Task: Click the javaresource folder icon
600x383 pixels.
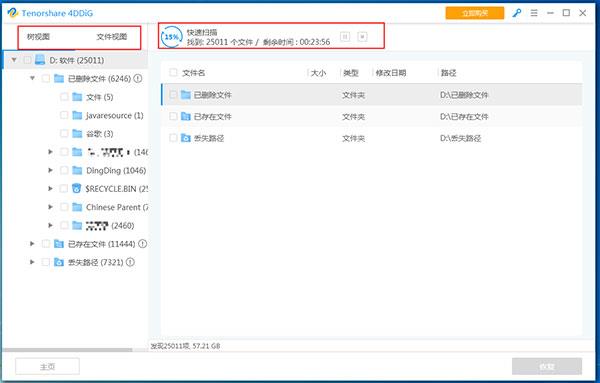Action: 77,115
